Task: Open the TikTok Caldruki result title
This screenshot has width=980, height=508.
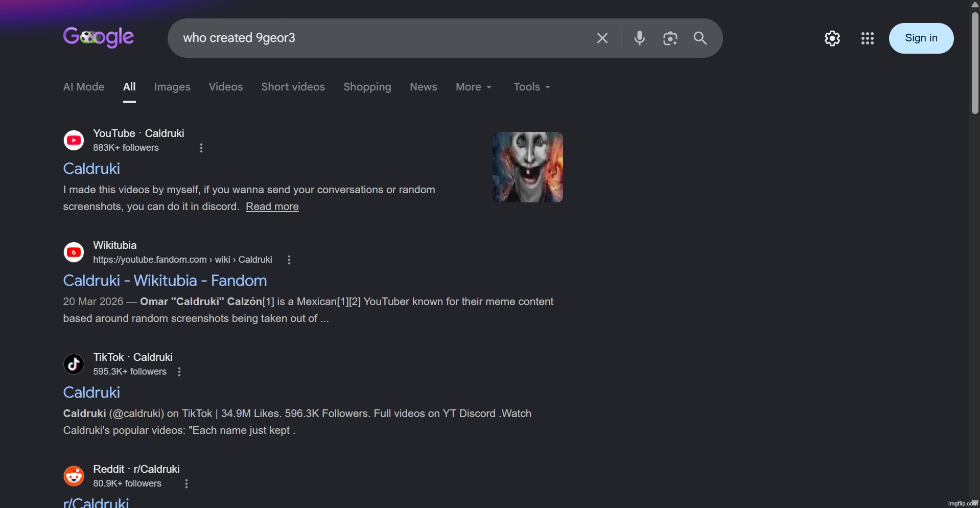Action: click(91, 392)
